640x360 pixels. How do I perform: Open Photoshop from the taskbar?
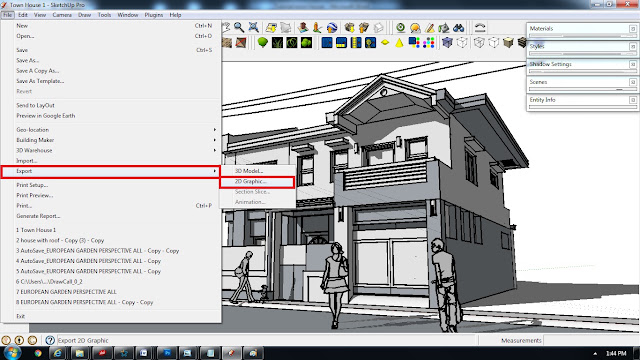pos(167,353)
